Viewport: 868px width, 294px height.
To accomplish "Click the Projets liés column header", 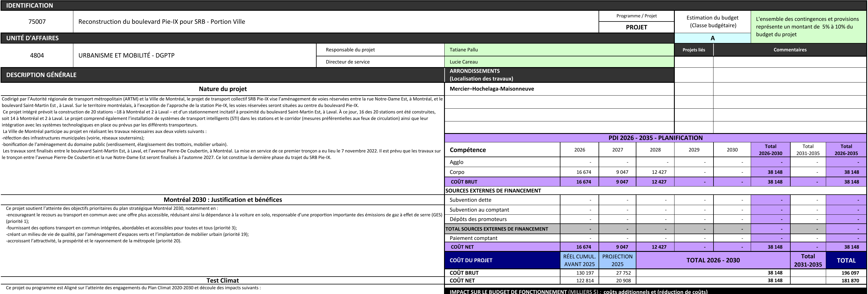I will coord(693,50).
